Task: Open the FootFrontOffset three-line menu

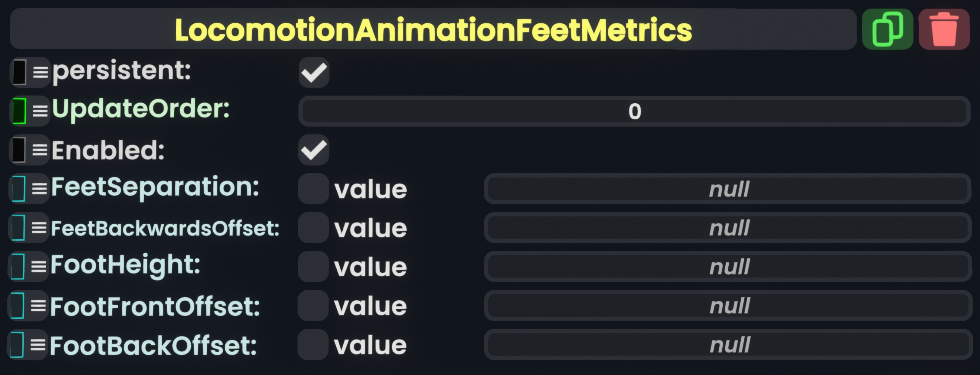Action: tap(38, 306)
